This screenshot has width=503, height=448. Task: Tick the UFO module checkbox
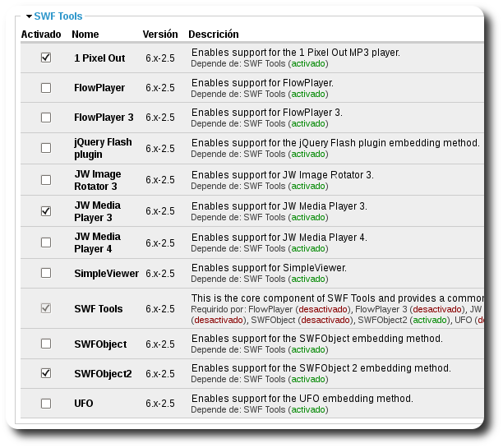point(46,404)
